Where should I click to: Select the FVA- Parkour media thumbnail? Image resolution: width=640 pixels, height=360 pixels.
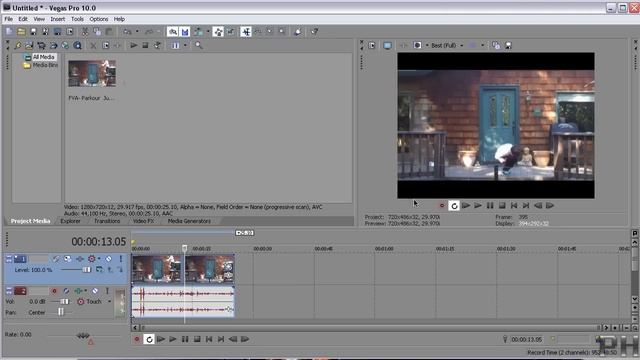click(x=92, y=73)
